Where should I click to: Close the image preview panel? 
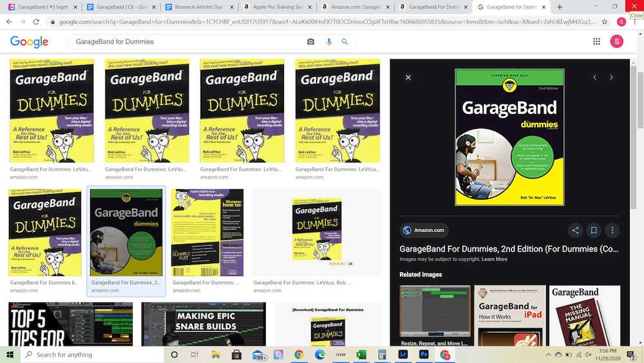pyautogui.click(x=408, y=77)
